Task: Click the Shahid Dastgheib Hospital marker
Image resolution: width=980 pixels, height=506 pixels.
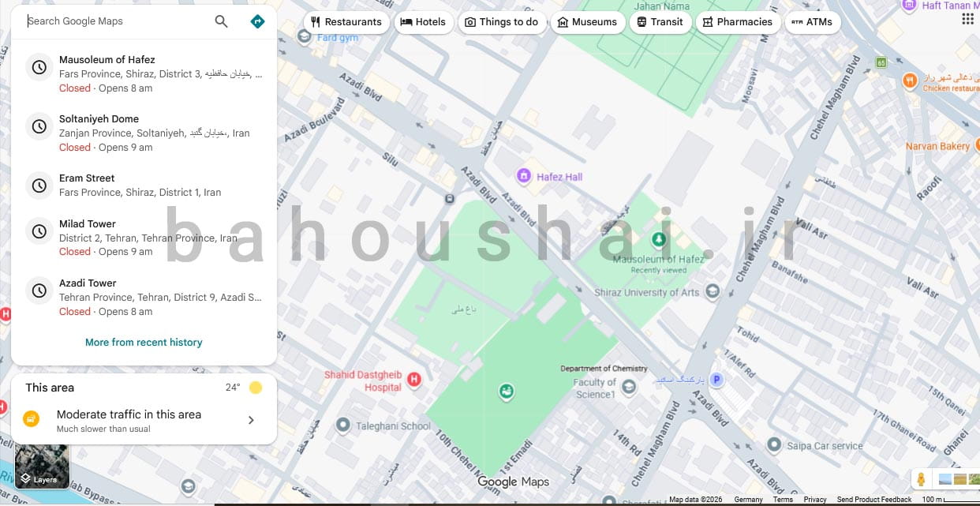Action: click(413, 380)
